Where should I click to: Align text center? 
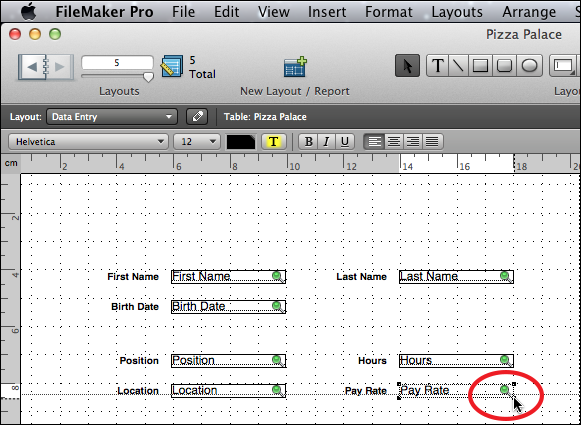tap(394, 142)
